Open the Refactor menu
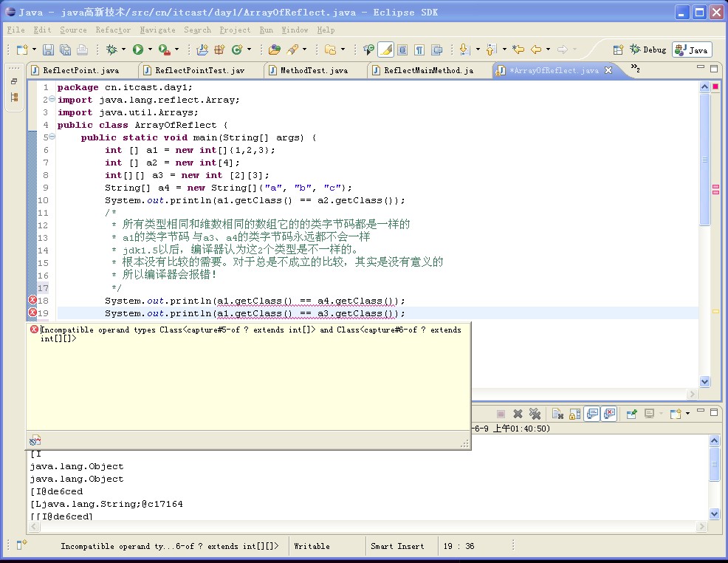 point(113,30)
